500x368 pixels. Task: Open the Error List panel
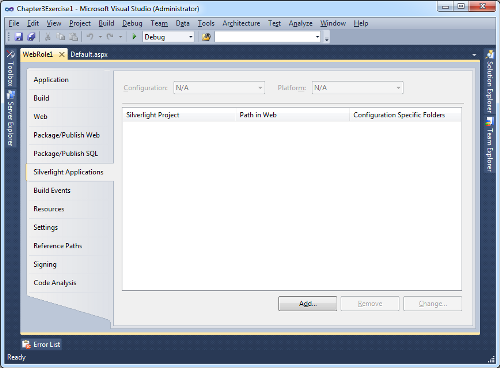[41, 344]
